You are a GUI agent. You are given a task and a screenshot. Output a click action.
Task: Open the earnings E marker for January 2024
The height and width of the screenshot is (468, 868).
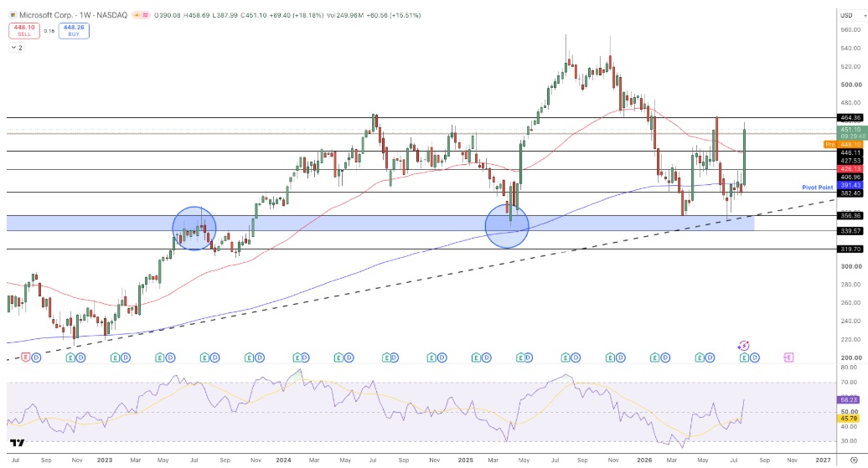coord(297,358)
